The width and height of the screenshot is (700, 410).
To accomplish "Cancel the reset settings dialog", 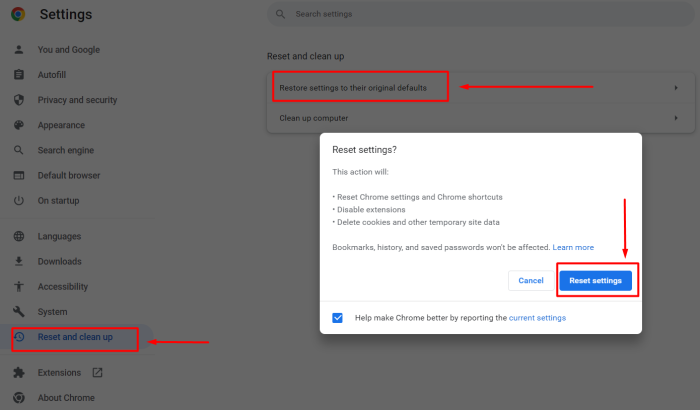I will (x=531, y=280).
